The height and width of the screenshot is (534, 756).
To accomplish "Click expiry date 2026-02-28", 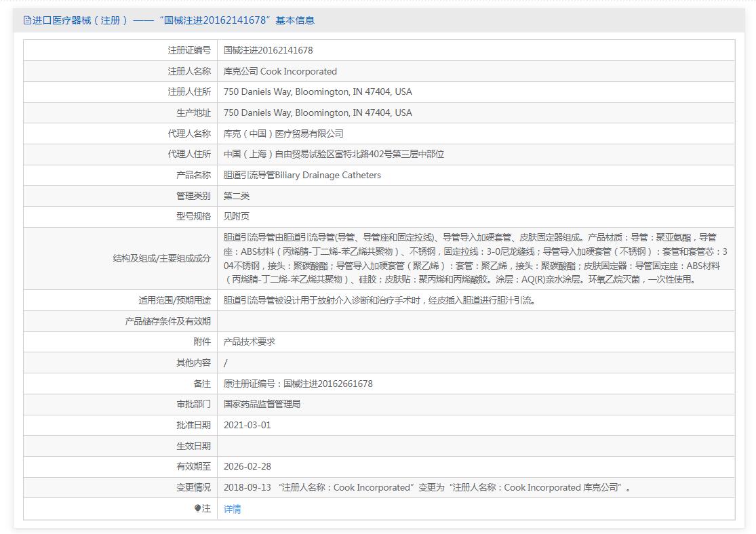I will click(x=247, y=466).
